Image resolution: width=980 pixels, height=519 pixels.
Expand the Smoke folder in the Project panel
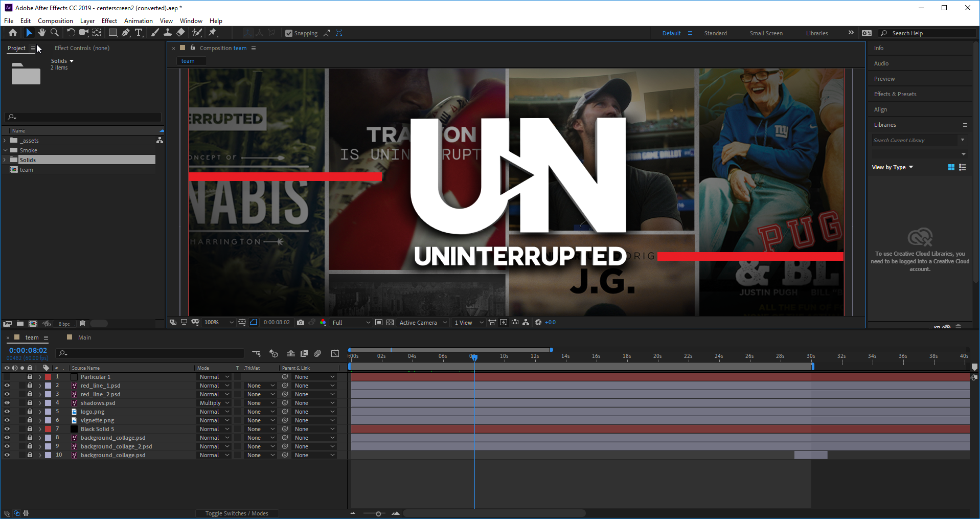pos(5,150)
